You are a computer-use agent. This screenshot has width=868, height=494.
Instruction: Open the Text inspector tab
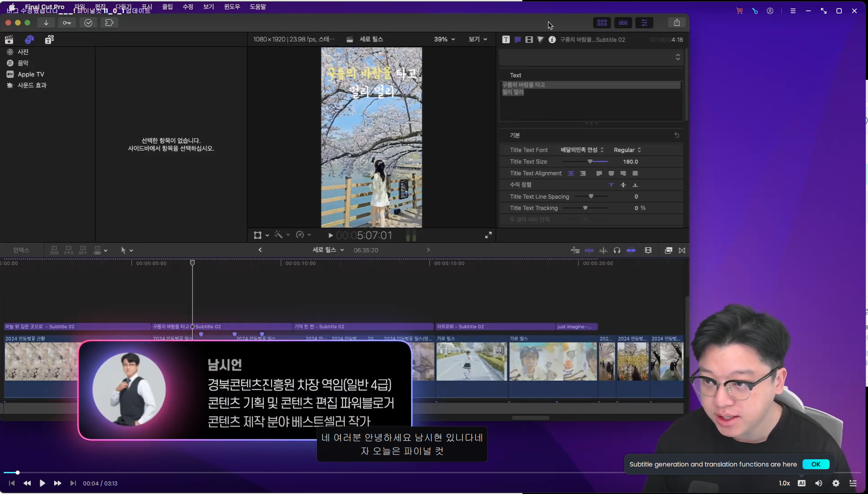tap(517, 40)
